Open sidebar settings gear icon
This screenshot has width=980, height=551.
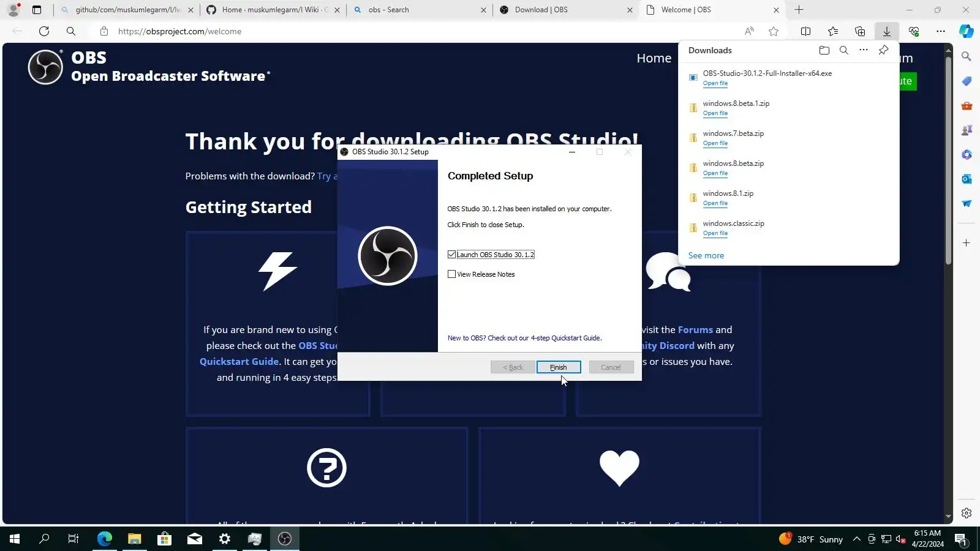[x=967, y=513]
